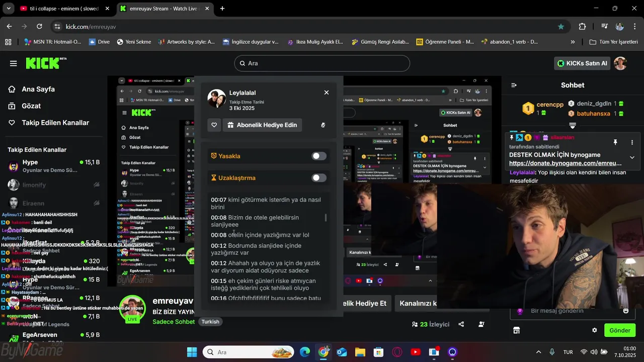
Task: Open the Chrome media controls button
Action: point(604,27)
